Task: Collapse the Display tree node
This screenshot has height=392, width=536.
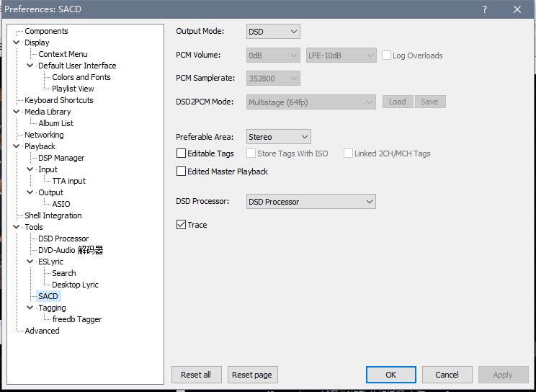Action: (17, 43)
